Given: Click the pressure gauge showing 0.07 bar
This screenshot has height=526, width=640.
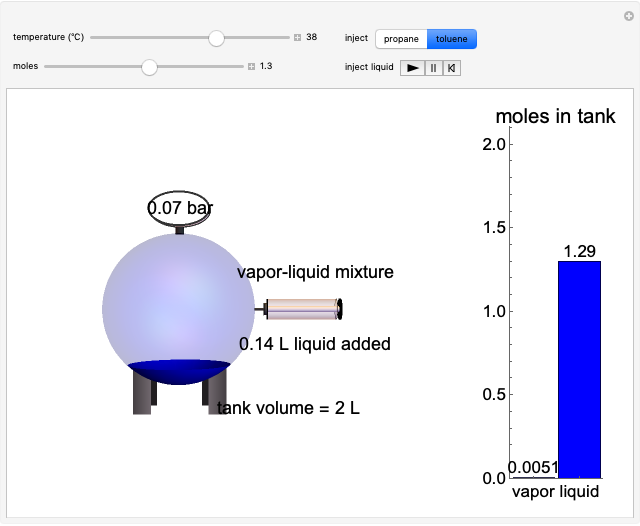Looking at the screenshot, I should click(x=180, y=209).
